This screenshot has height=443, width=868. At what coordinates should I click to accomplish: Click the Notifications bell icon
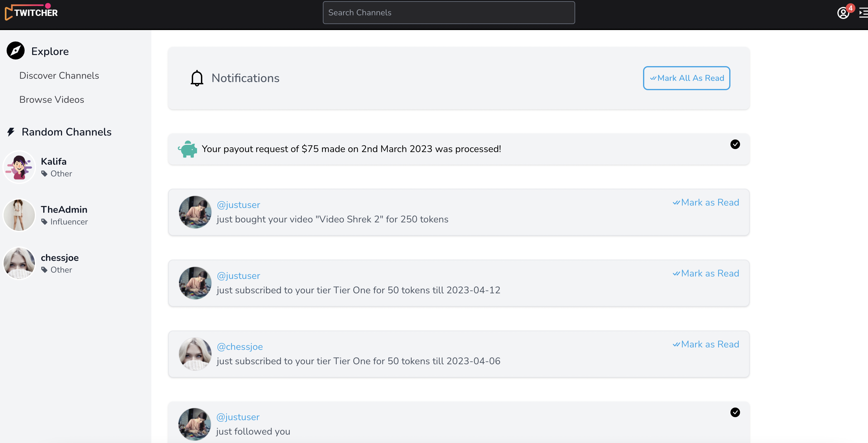197,78
